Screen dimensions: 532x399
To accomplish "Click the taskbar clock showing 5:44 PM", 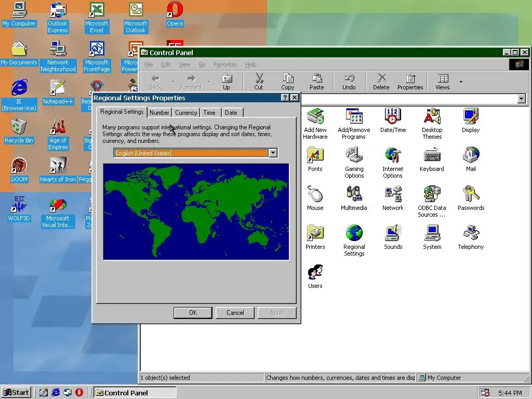I will tap(510, 393).
